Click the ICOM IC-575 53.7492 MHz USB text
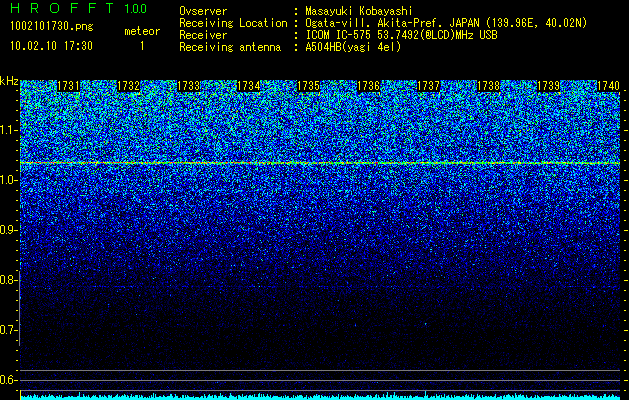629x400 pixels. pos(401,35)
